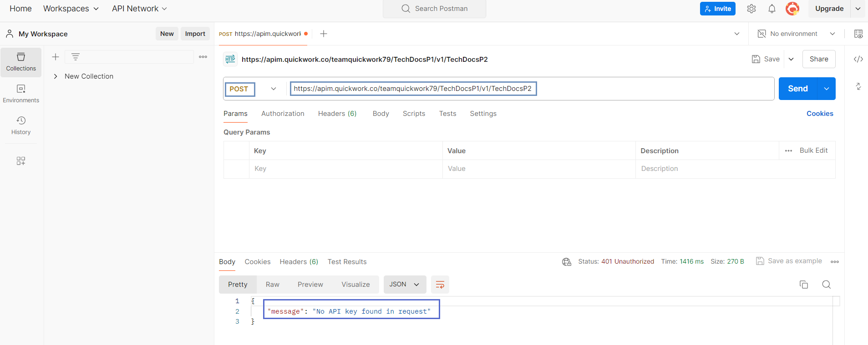Viewport: 868px width, 345px height.
Task: Switch to the request Headers (6) tab
Action: pos(337,114)
